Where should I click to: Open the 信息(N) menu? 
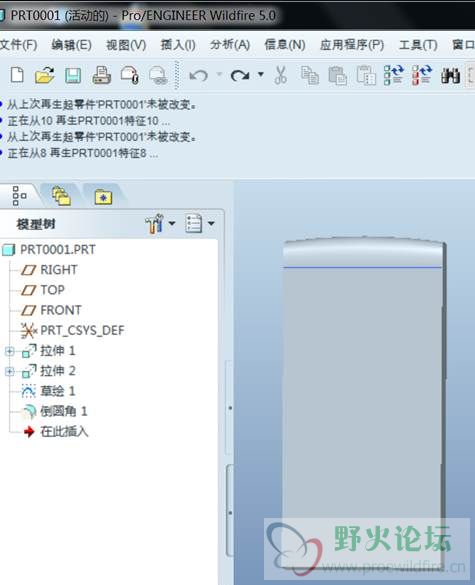(285, 46)
